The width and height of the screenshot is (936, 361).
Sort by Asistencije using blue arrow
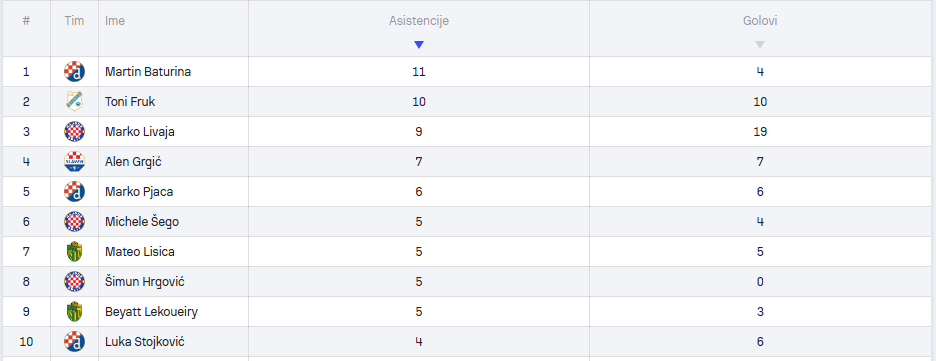coord(419,45)
